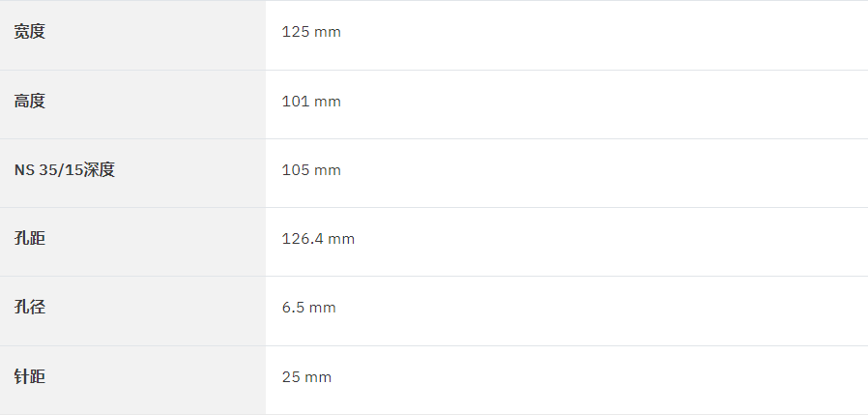Select the 105 mm depth value
868x415 pixels.
[311, 170]
